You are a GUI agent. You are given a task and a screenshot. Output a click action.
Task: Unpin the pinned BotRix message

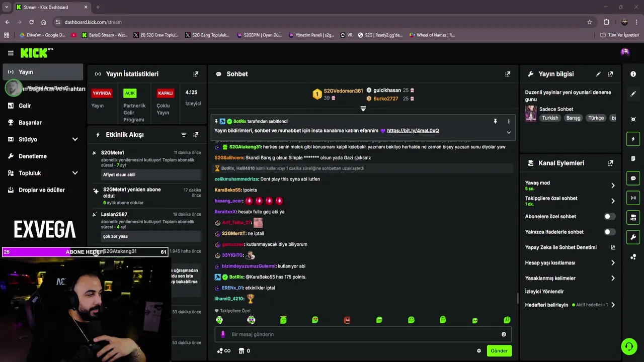click(x=495, y=121)
